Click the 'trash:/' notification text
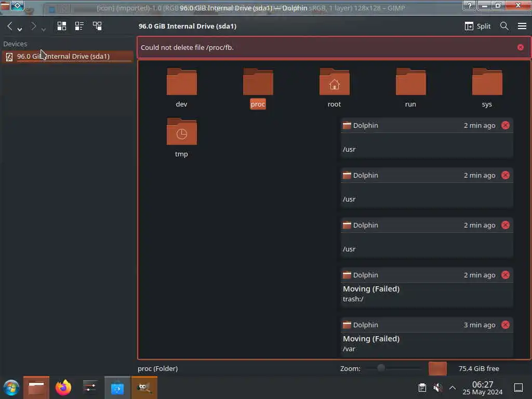 click(x=353, y=299)
